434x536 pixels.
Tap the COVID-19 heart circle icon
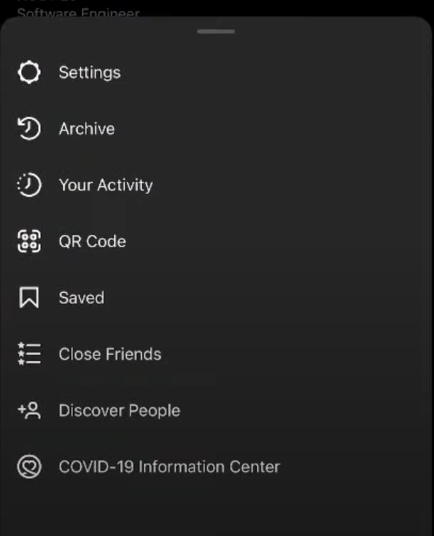tap(29, 466)
